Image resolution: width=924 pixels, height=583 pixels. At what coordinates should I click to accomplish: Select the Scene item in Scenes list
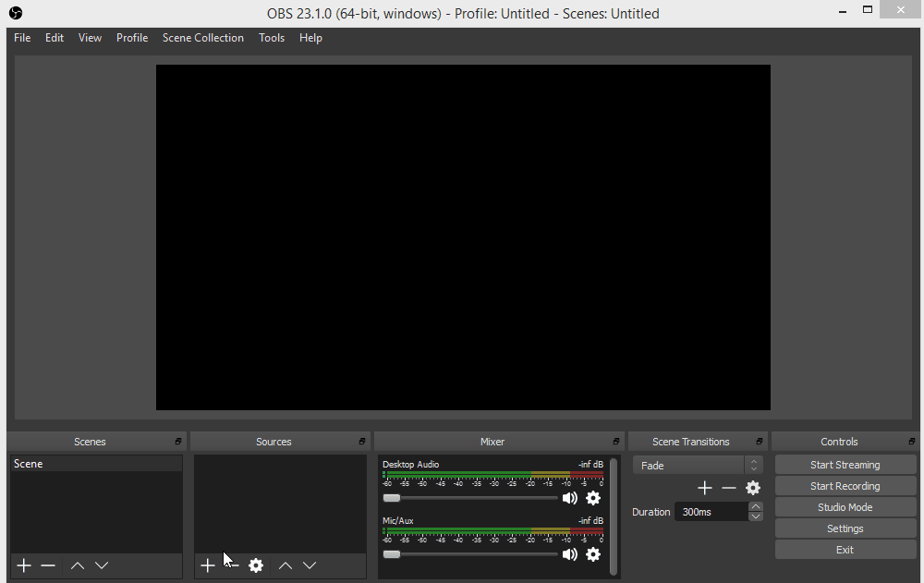pos(96,464)
